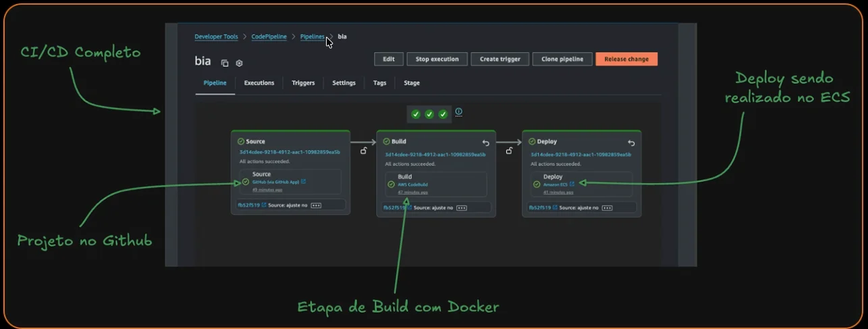Open the external link icon next to GitHub (via GitHub App)
This screenshot has height=329, width=868.
coord(303,182)
